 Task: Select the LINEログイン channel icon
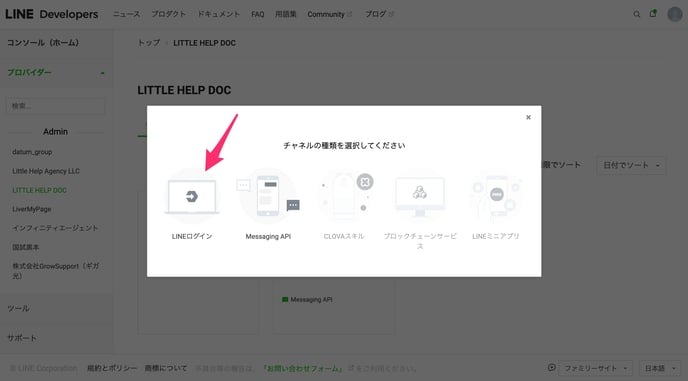click(192, 196)
